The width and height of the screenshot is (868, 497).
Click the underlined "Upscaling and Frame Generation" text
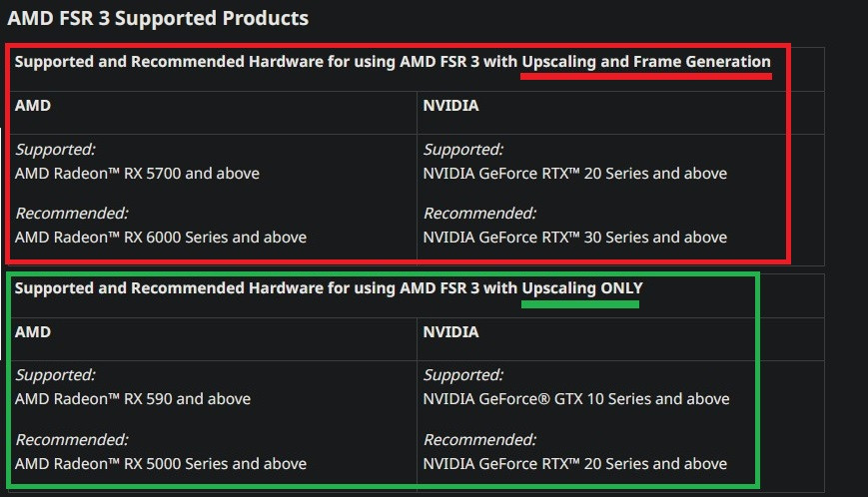tap(646, 62)
